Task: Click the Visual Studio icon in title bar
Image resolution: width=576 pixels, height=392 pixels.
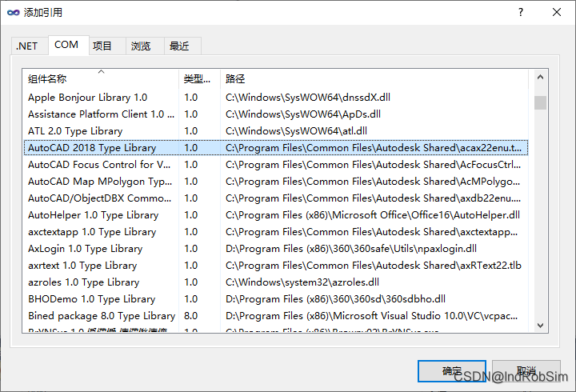Action: pyautogui.click(x=14, y=13)
